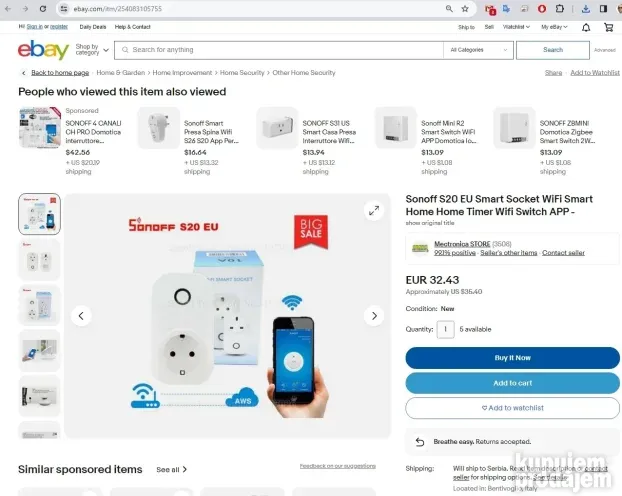Click the Mectronica STORE seller logo
The width and height of the screenshot is (622, 496).
420,248
